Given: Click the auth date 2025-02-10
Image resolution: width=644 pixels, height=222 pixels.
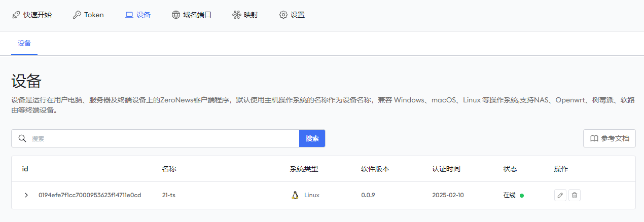Looking at the screenshot, I should point(448,195).
